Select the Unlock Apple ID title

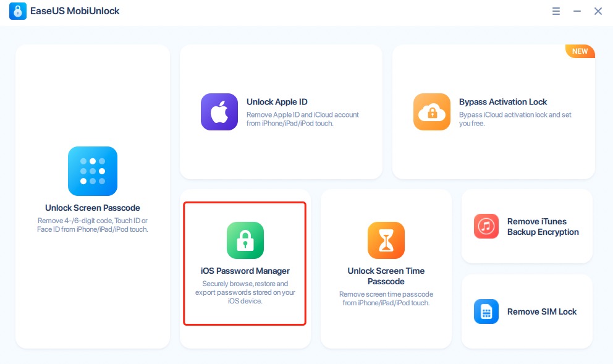pos(277,101)
